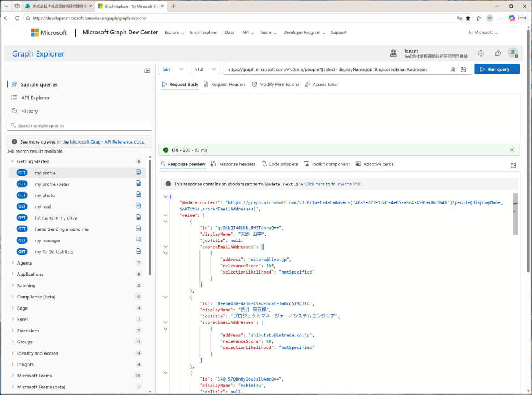Viewport: 532px width, 395px height.
Task: Toggle the sidebar collapse icon
Action: click(147, 70)
